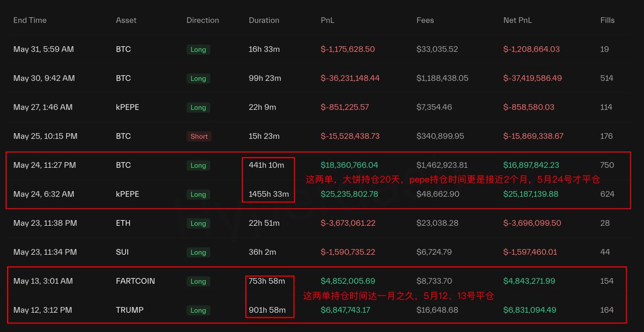
Task: Click the fees value $1,188,438.05
Action: (443, 78)
